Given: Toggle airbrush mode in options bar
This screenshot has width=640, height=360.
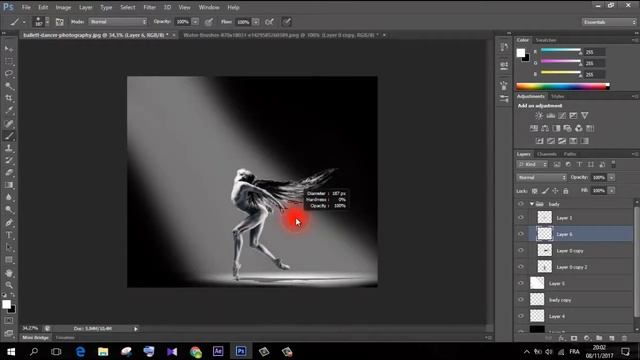Looking at the screenshot, I should coord(270,22).
